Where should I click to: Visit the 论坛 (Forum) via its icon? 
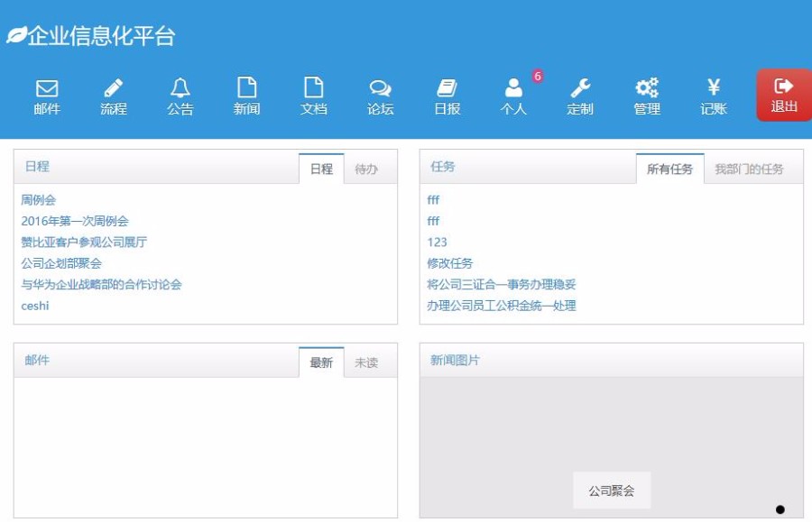tap(380, 96)
